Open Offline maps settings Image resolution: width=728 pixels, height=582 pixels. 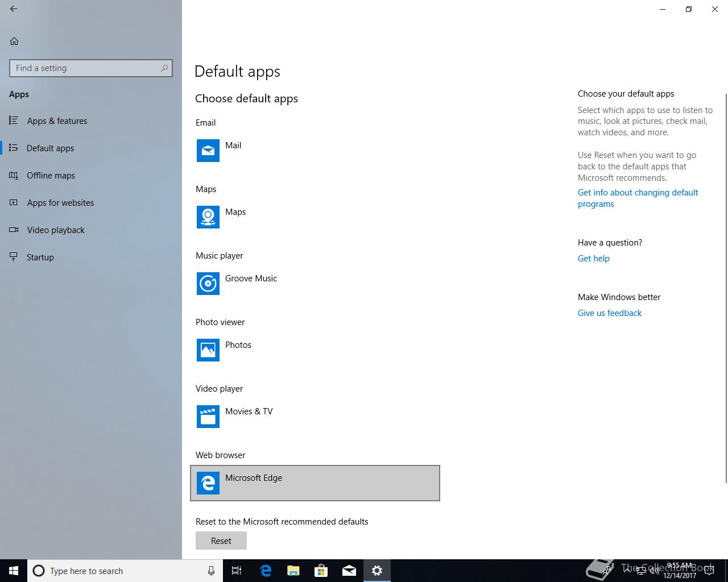[91, 176]
